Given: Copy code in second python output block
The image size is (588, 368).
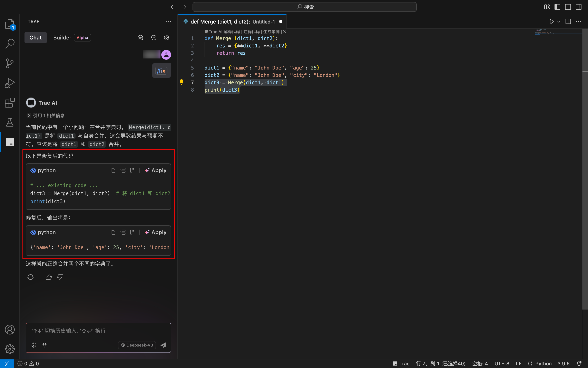Looking at the screenshot, I should click(113, 232).
